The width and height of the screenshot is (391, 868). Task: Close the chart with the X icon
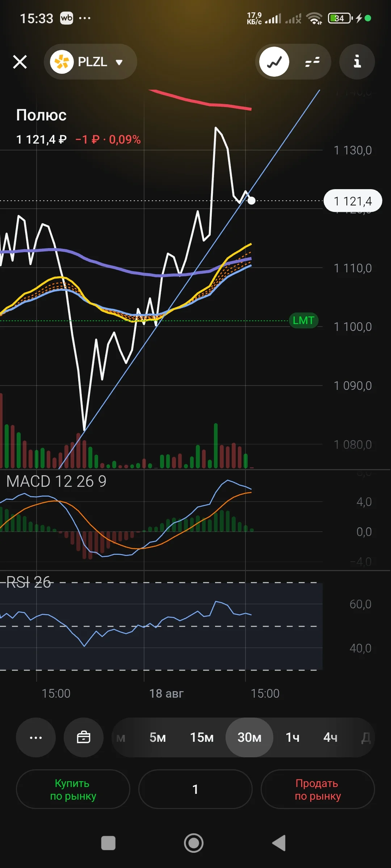pos(20,62)
